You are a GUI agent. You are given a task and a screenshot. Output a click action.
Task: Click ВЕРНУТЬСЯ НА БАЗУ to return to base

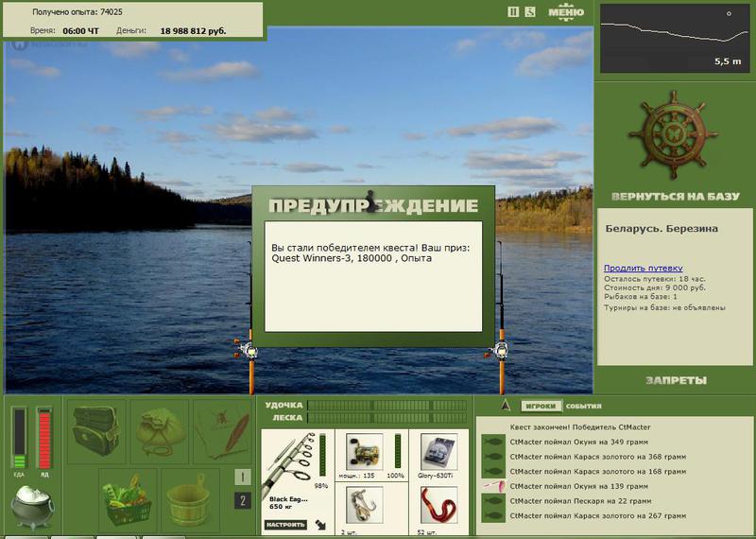click(675, 197)
